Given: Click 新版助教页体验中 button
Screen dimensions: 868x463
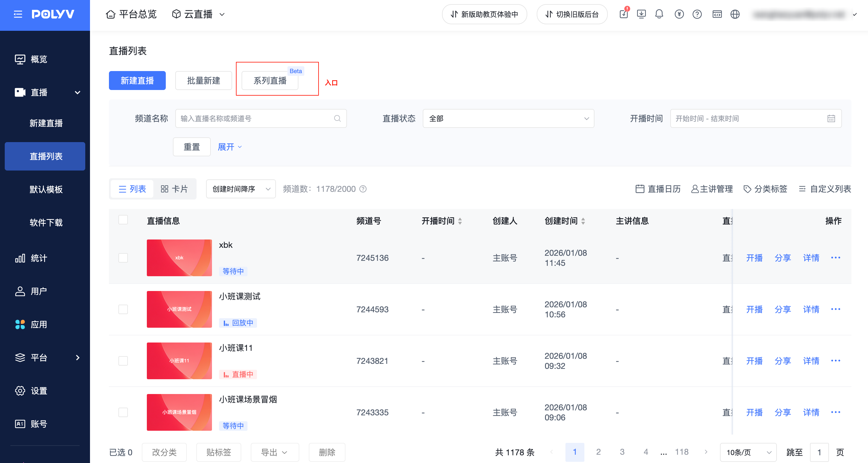Looking at the screenshot, I should [x=485, y=14].
